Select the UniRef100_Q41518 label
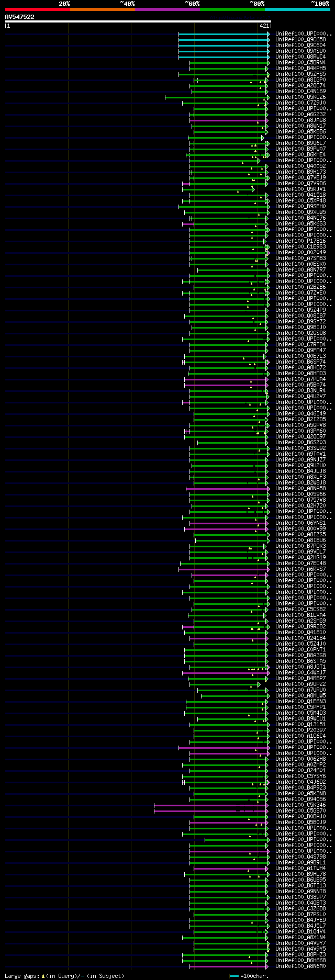335x980 pixels. 300,195
